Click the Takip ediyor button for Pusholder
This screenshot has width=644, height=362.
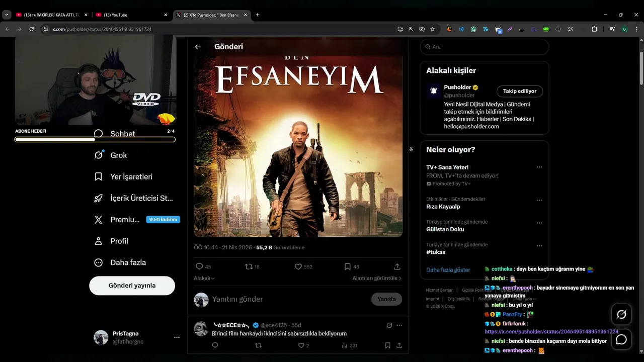[x=520, y=91]
